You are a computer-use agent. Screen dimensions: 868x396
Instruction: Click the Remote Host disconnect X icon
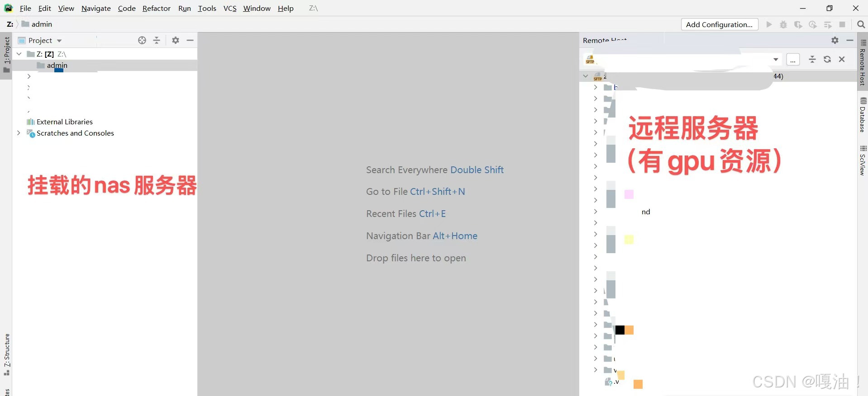pos(842,59)
